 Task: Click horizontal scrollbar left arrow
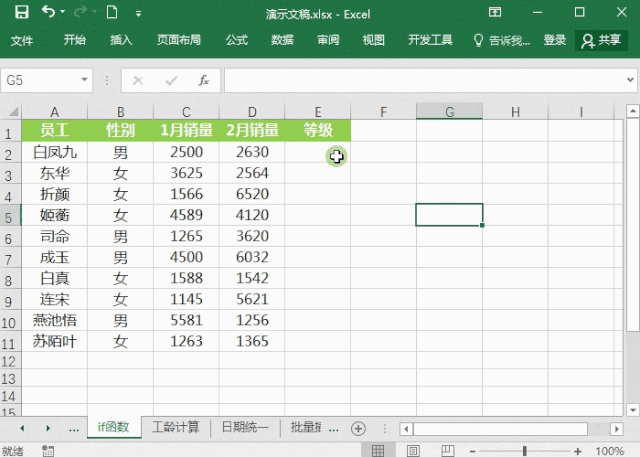[406, 429]
